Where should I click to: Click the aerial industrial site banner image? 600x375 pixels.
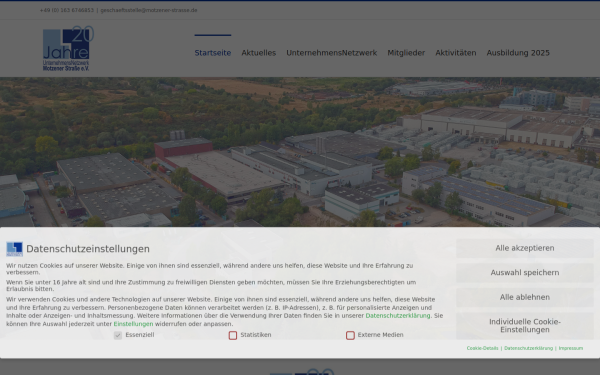click(300, 152)
